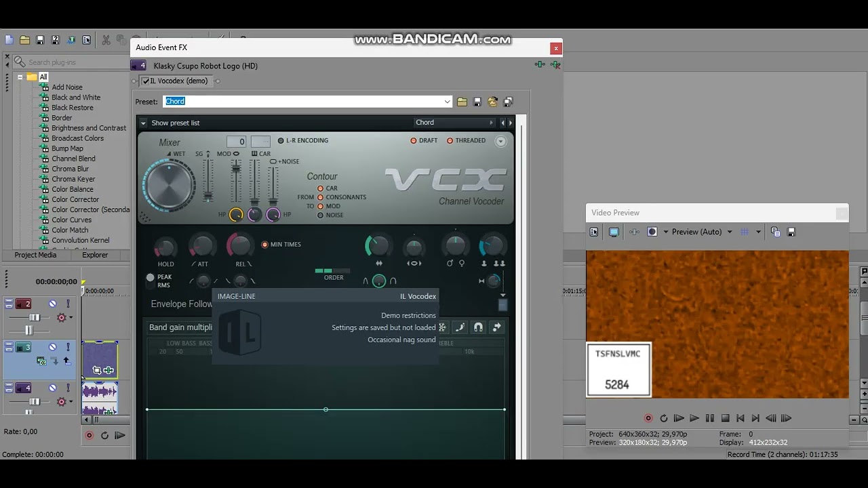The height and width of the screenshot is (488, 868).
Task: Copy snapshot to clipboard in Video Preview
Action: pos(776,232)
